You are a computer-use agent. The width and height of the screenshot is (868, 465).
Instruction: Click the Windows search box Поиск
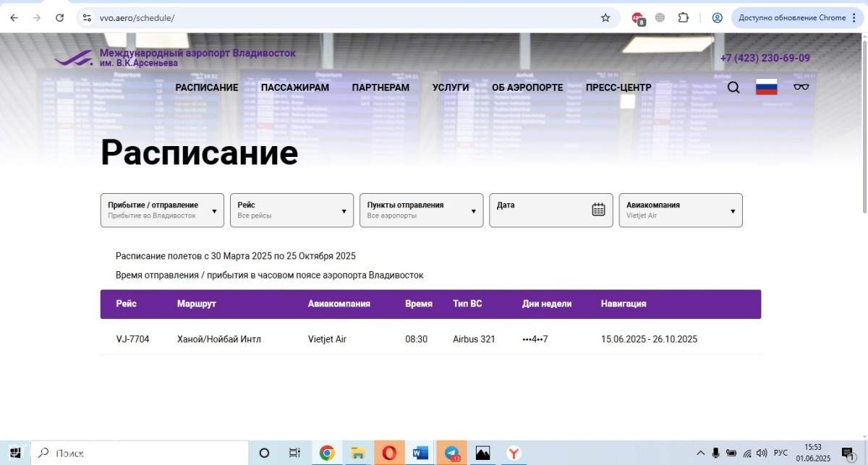point(140,453)
